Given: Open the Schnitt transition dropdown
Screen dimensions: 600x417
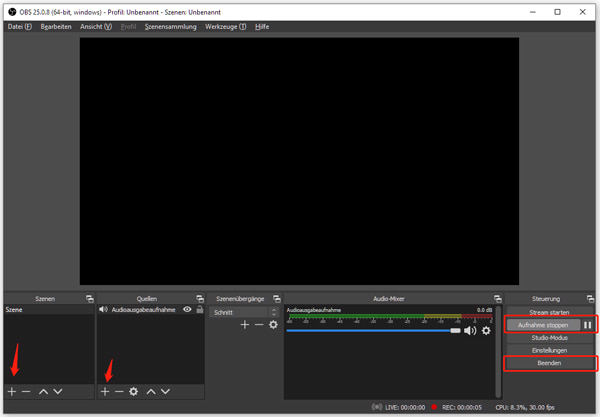Looking at the screenshot, I should pyautogui.click(x=243, y=312).
